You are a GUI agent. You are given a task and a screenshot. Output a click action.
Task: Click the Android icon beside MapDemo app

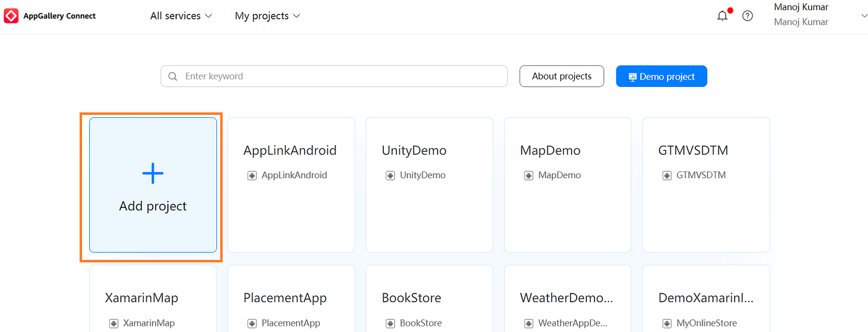[x=528, y=176]
